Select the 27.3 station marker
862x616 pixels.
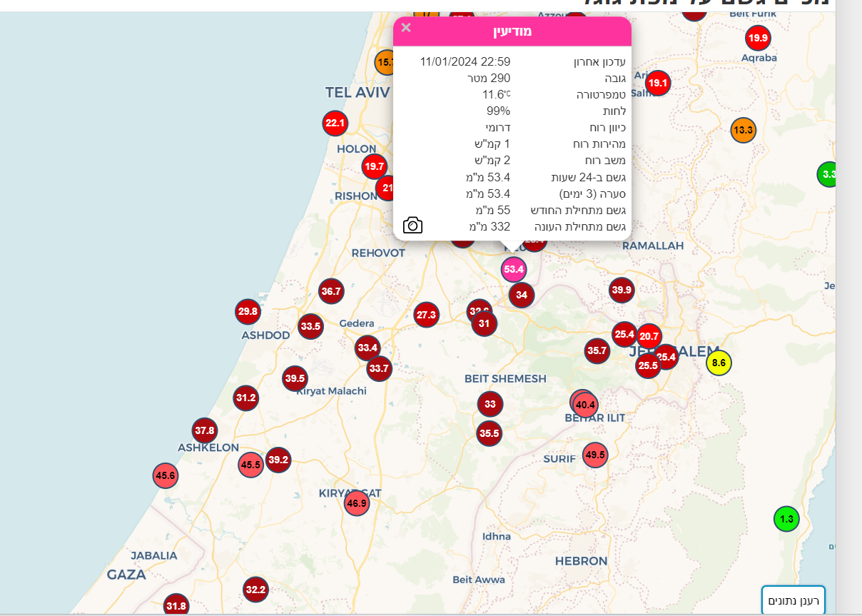426,315
